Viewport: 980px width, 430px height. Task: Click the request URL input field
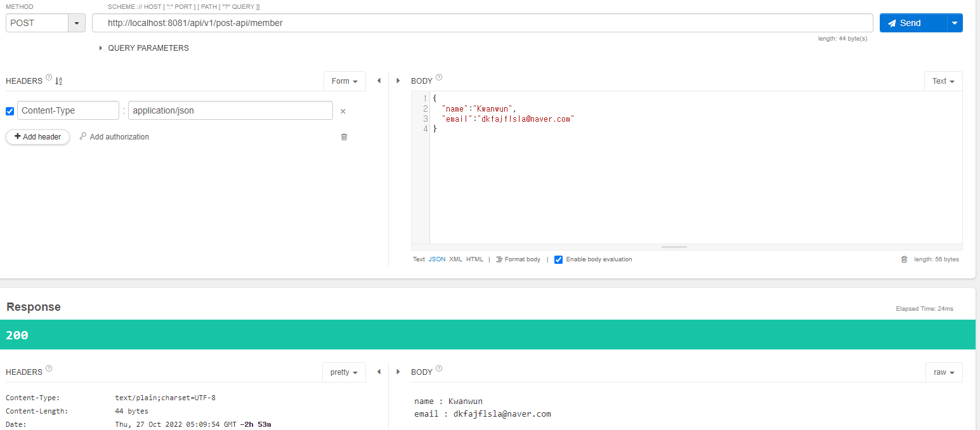coord(483,23)
